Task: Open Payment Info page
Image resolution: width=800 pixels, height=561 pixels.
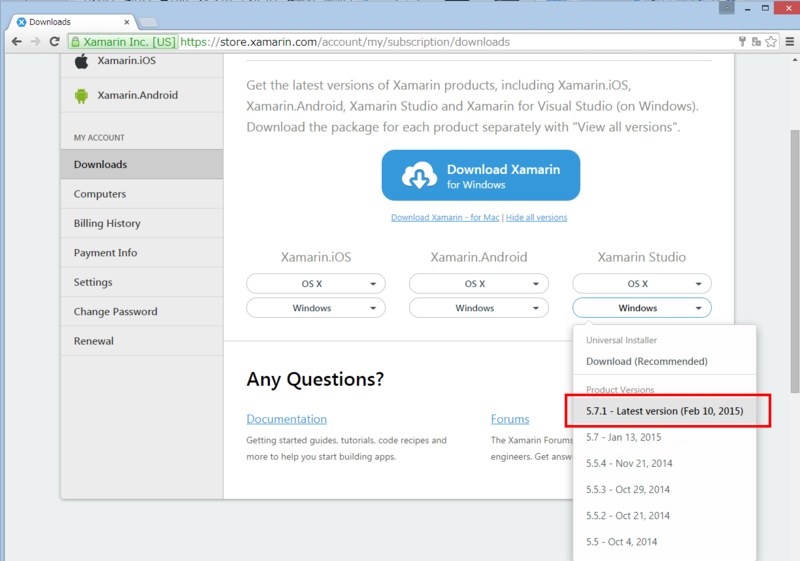Action: click(142, 252)
